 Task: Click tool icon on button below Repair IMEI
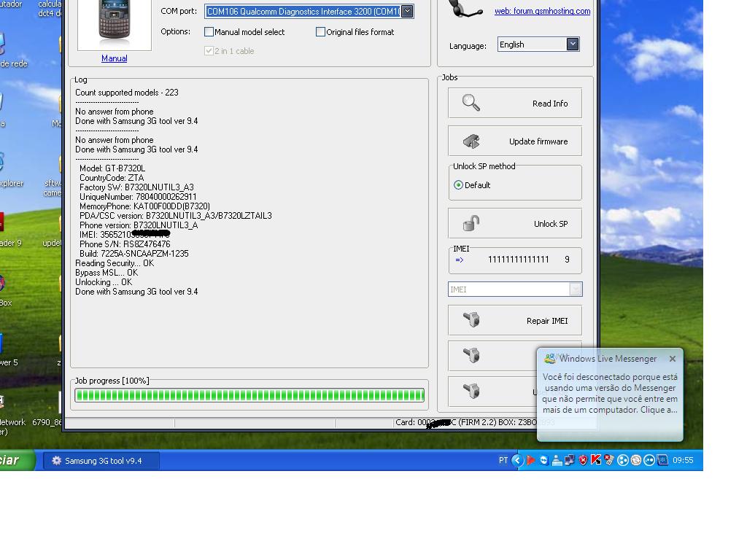pos(471,355)
